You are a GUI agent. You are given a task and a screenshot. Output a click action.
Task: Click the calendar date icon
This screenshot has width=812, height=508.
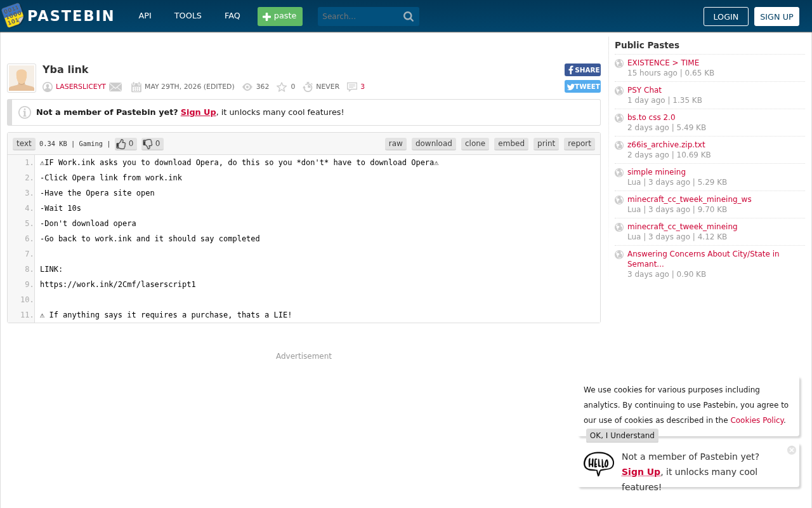click(136, 87)
